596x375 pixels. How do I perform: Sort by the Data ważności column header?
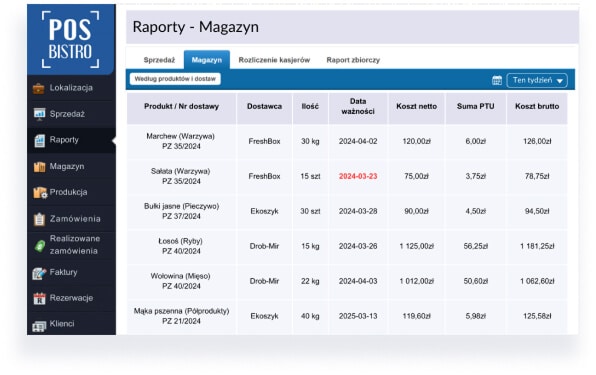(x=358, y=107)
